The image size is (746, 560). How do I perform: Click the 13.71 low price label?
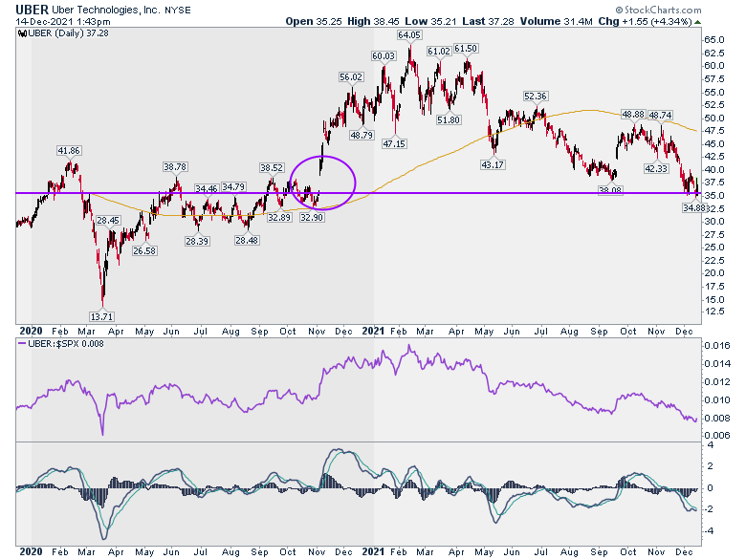(101, 316)
